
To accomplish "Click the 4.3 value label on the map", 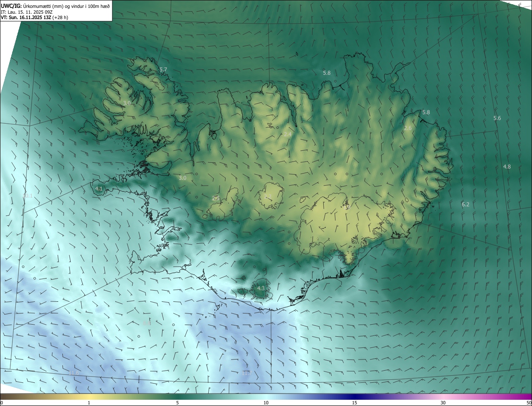I will click(261, 288).
